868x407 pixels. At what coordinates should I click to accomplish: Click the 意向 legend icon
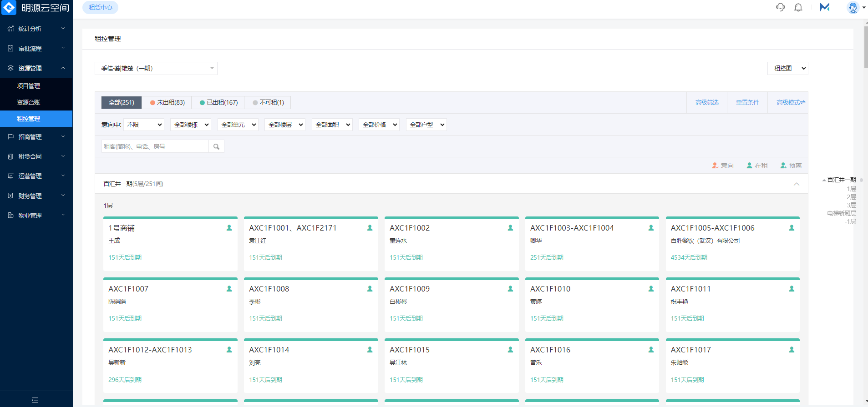[715, 166]
